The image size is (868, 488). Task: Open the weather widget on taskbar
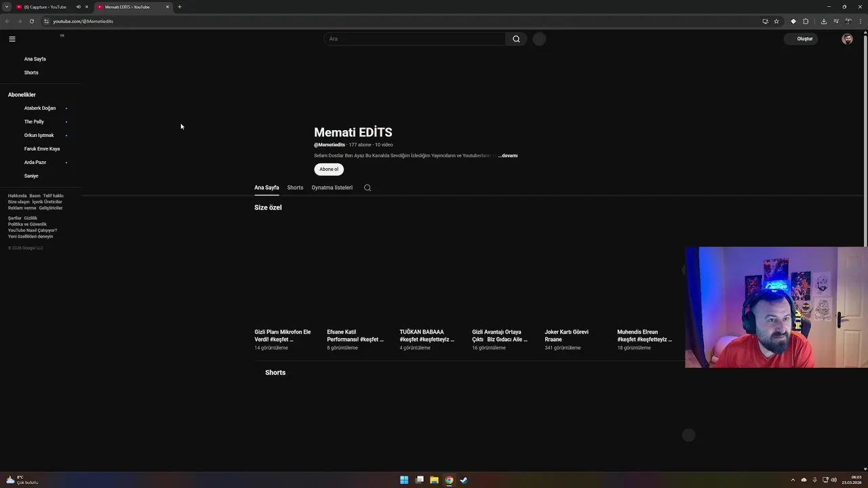[x=22, y=480]
